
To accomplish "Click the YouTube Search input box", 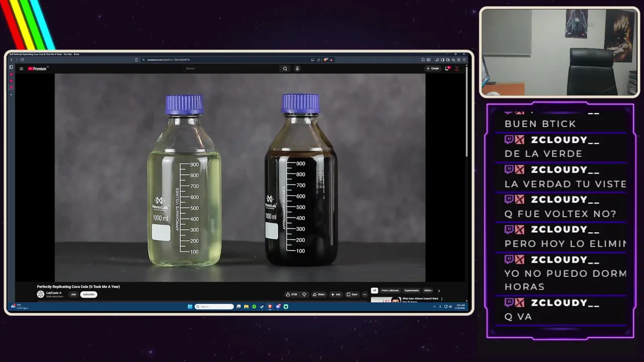I will 230,68.
